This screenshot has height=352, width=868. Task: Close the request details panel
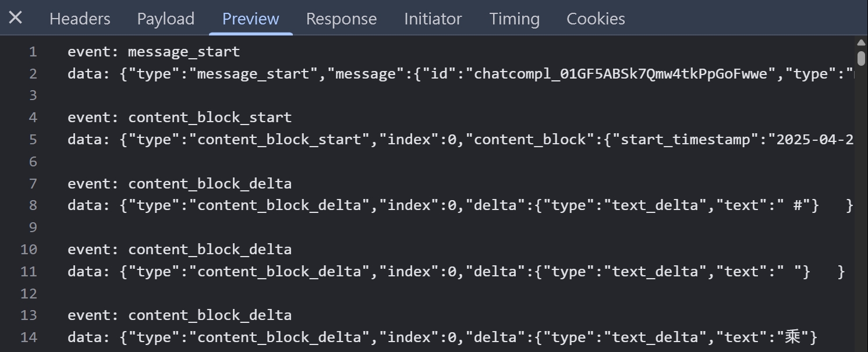pyautogui.click(x=16, y=18)
